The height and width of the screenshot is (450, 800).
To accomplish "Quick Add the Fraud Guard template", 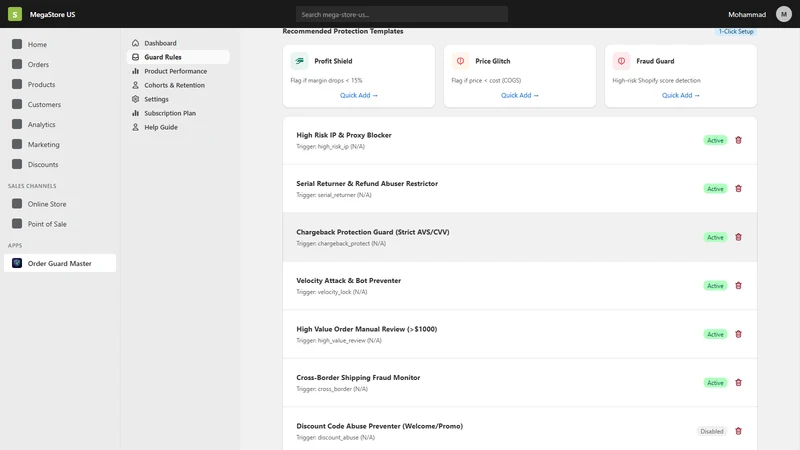I will [681, 95].
